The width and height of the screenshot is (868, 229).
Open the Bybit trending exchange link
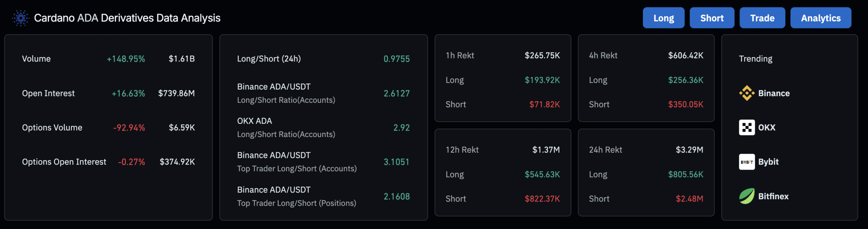point(768,162)
